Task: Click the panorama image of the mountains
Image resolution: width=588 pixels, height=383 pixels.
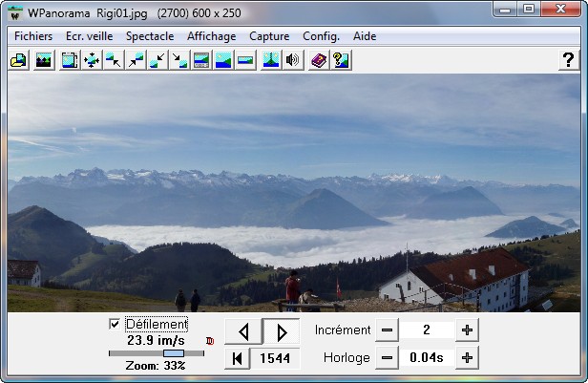Action: 294,192
